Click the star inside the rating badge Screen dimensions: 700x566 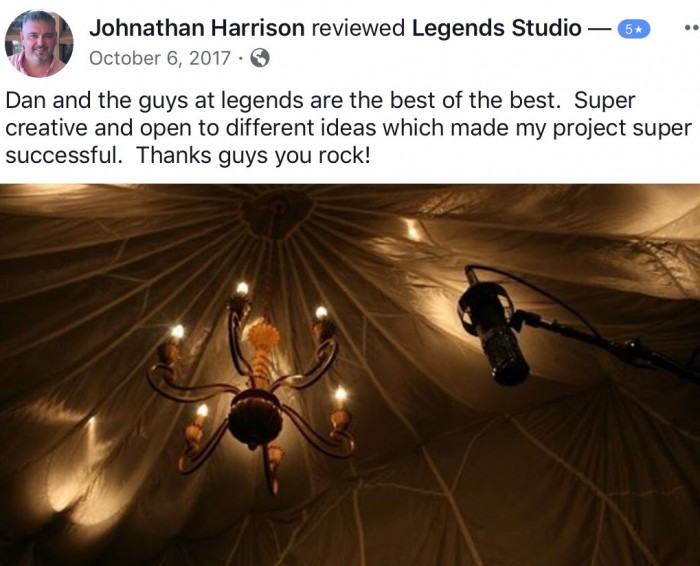pyautogui.click(x=639, y=29)
